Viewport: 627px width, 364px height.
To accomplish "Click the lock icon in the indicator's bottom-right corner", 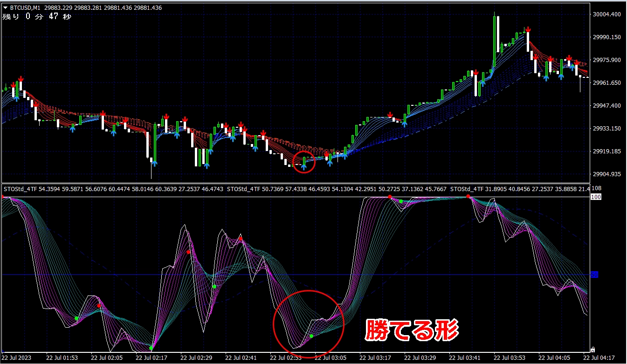I will 593,349.
